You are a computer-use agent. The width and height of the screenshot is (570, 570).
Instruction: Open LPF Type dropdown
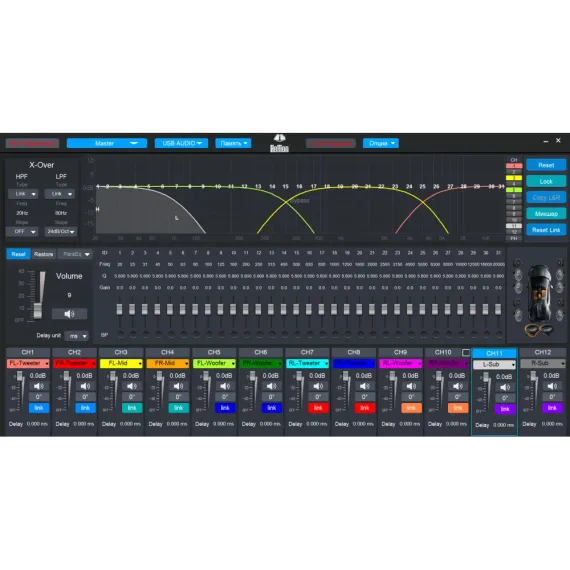pos(60,194)
